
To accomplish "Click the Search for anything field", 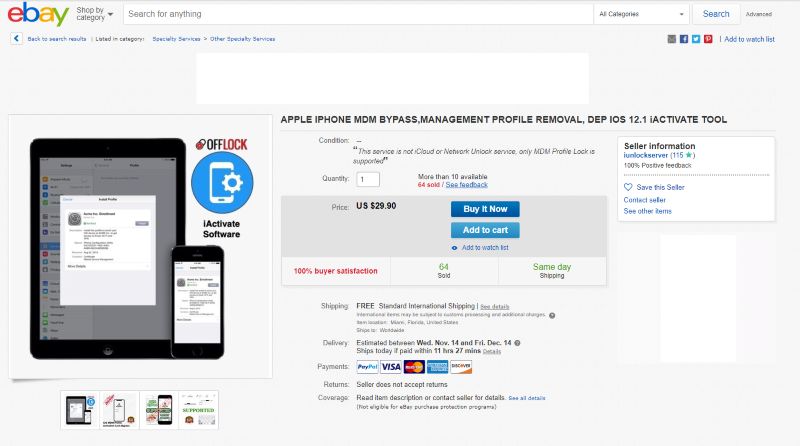I will tap(357, 14).
